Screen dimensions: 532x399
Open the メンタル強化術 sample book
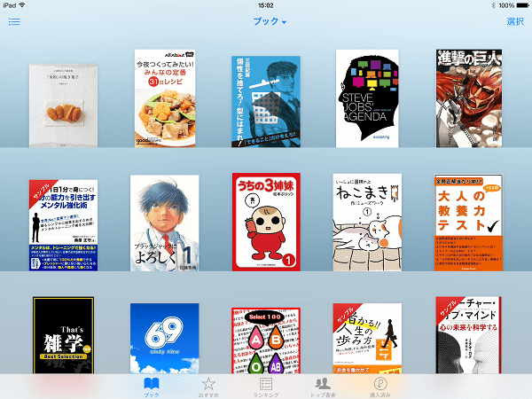click(x=64, y=225)
